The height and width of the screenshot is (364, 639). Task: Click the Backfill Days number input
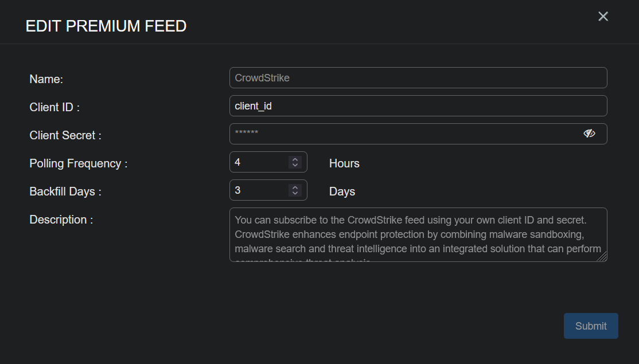[x=258, y=190]
